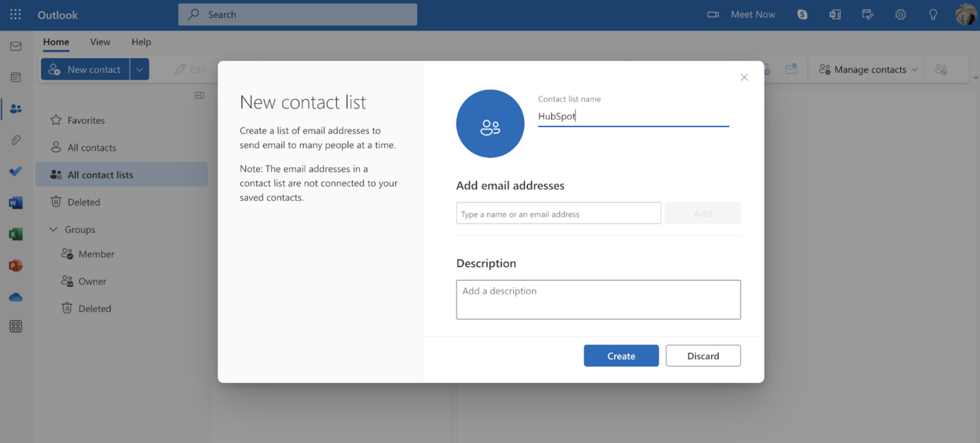Launch Word from the app sidebar

click(16, 203)
